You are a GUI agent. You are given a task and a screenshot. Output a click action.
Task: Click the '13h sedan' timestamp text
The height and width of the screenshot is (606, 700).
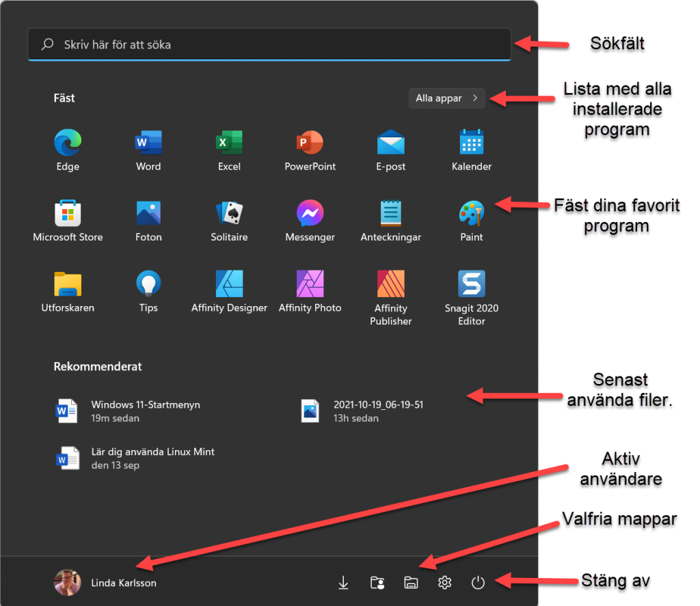(x=355, y=418)
